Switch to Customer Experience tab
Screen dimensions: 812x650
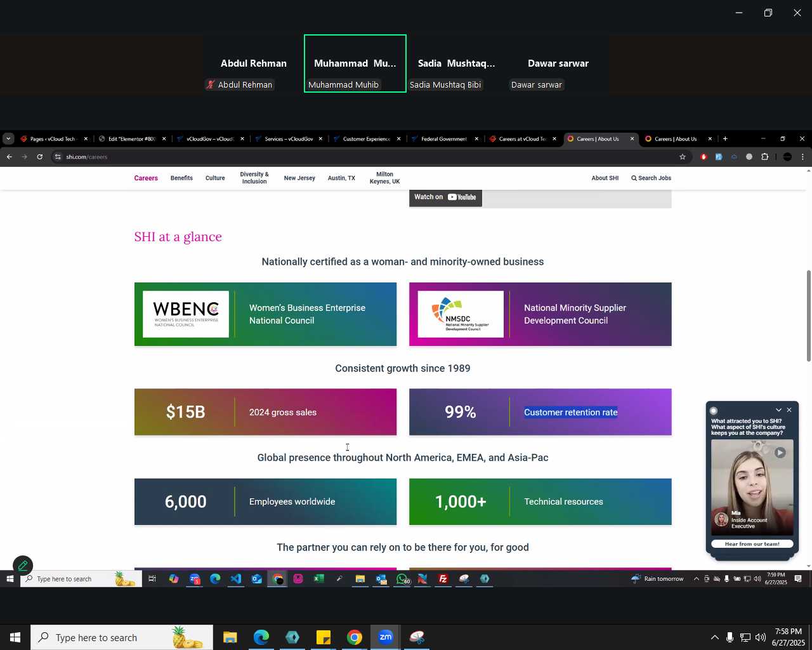[x=367, y=139]
